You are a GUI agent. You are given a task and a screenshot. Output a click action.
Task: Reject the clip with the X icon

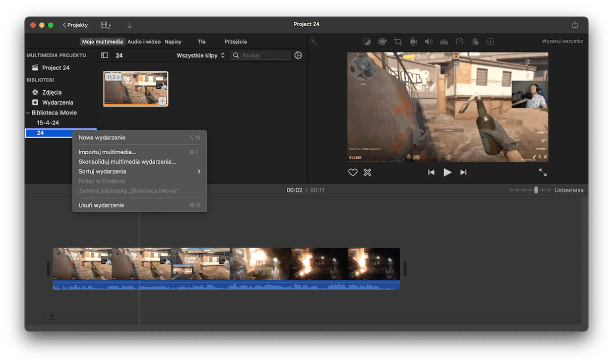(x=367, y=172)
